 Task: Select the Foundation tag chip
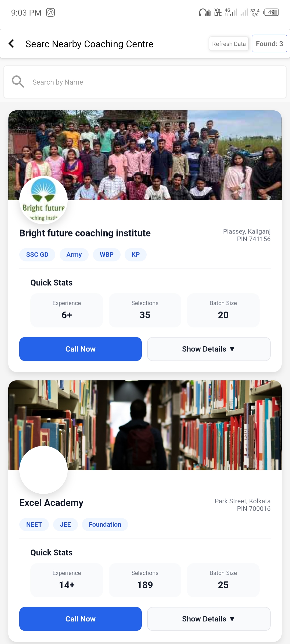tap(105, 524)
